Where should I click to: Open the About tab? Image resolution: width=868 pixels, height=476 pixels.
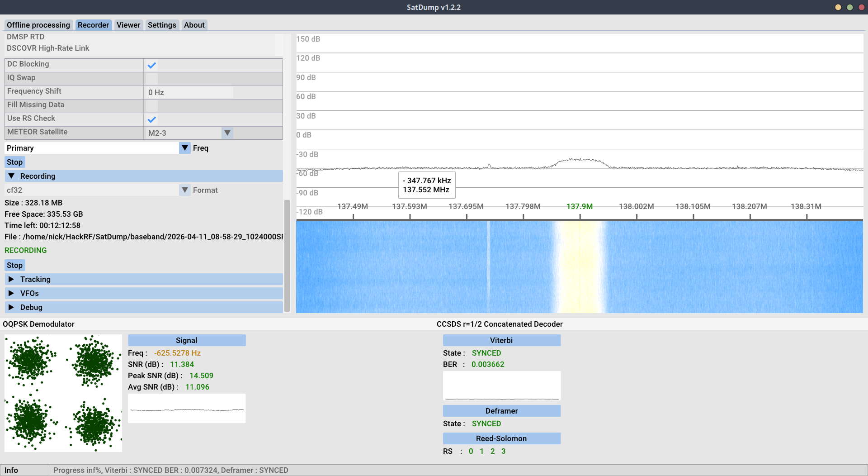coord(194,25)
